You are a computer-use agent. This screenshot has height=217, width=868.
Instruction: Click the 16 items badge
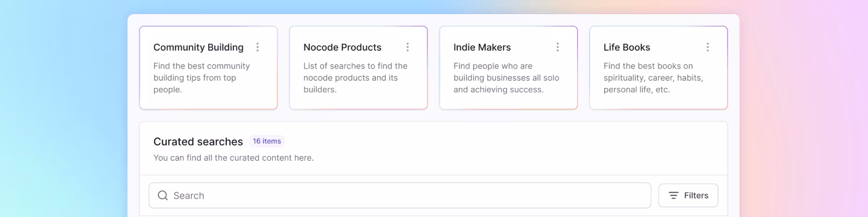coord(267,141)
